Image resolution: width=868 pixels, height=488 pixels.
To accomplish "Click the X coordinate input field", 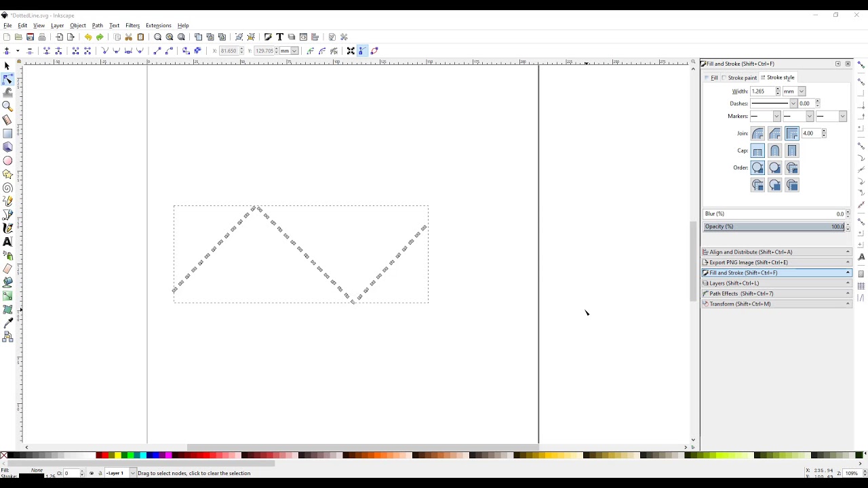I will 229,51.
